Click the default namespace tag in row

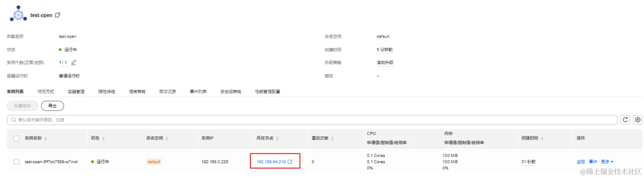[x=154, y=162]
